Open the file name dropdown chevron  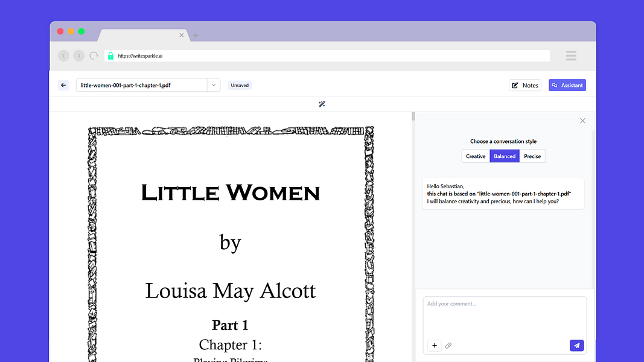point(214,85)
